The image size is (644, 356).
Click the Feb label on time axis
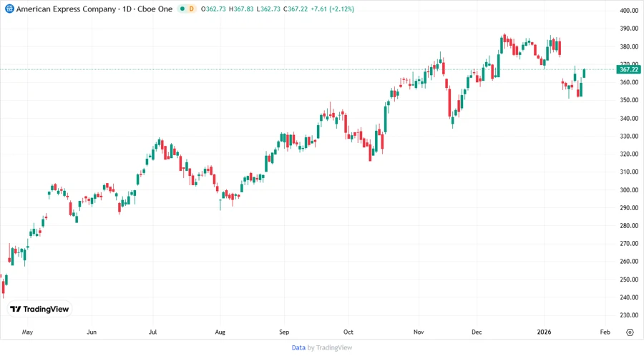[605, 332]
